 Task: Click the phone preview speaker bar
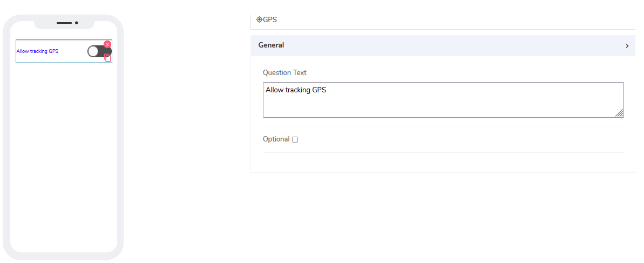tap(64, 23)
